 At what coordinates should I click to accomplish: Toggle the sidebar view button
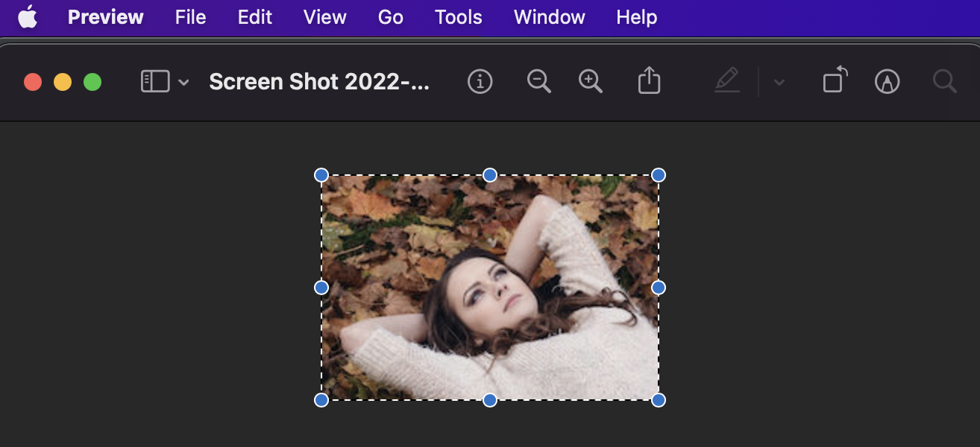point(155,81)
